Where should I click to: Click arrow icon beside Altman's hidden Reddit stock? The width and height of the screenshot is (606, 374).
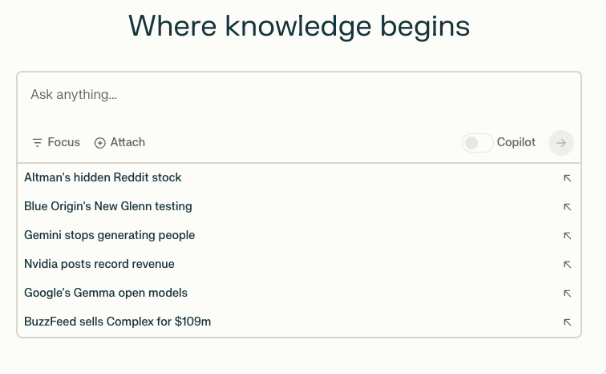(x=567, y=178)
